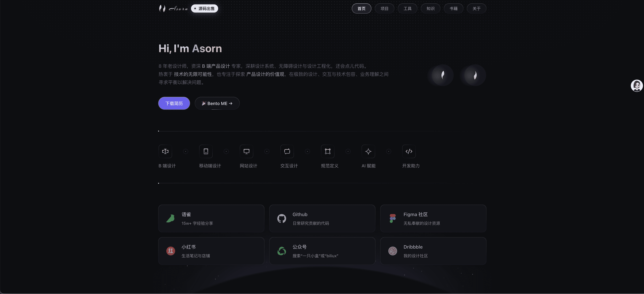Select the AI 赋能 sparkle icon
The width and height of the screenshot is (644, 294).
coord(368,151)
